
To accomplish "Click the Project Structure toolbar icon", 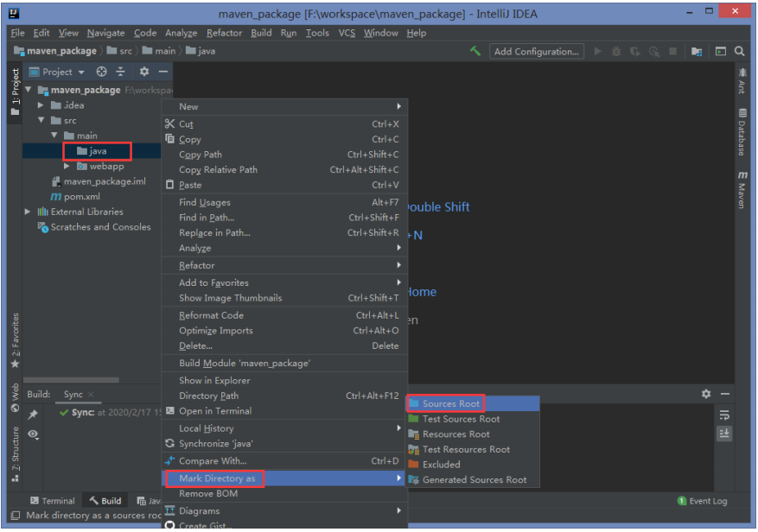I will coord(697,51).
